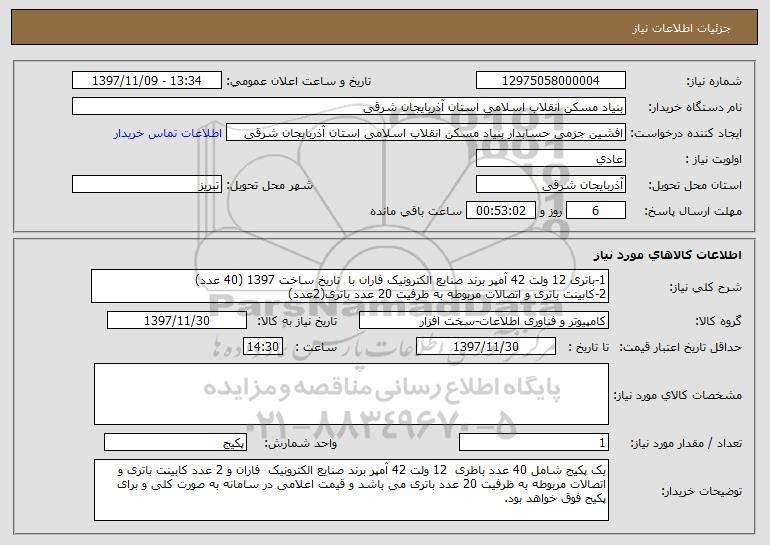Click the quantity field showing 1
The width and height of the screenshot is (770, 545).
pos(534,442)
